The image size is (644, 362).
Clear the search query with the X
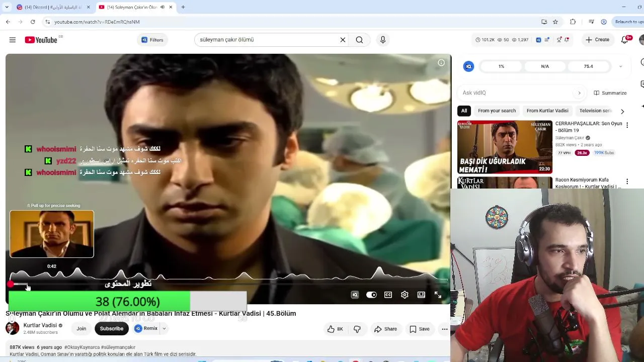343,40
